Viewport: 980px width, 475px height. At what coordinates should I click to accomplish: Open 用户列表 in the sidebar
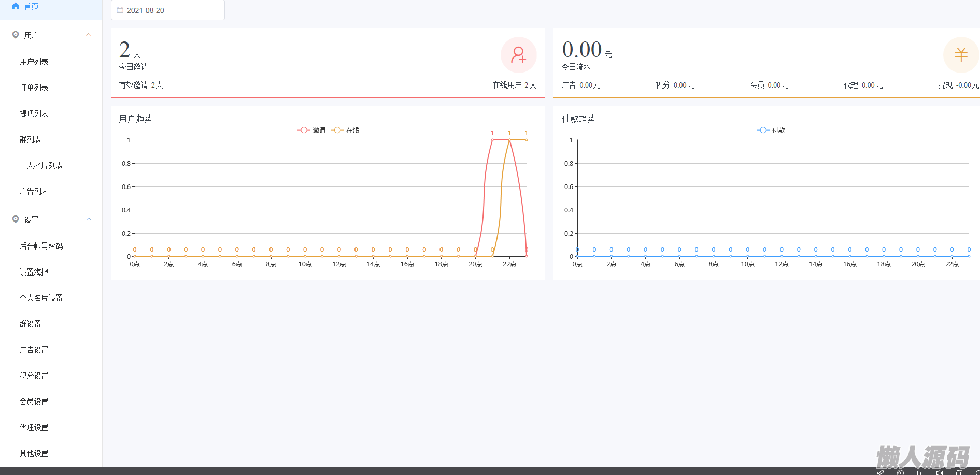click(34, 62)
